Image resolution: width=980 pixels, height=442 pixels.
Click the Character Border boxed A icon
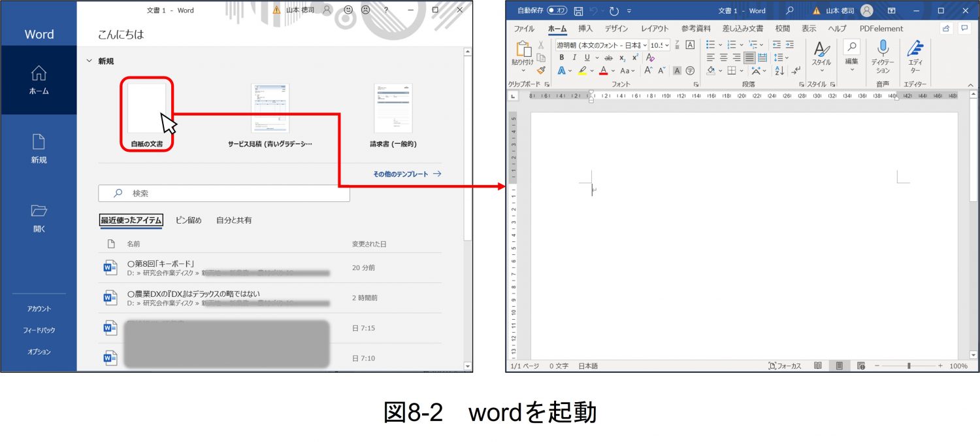point(689,45)
